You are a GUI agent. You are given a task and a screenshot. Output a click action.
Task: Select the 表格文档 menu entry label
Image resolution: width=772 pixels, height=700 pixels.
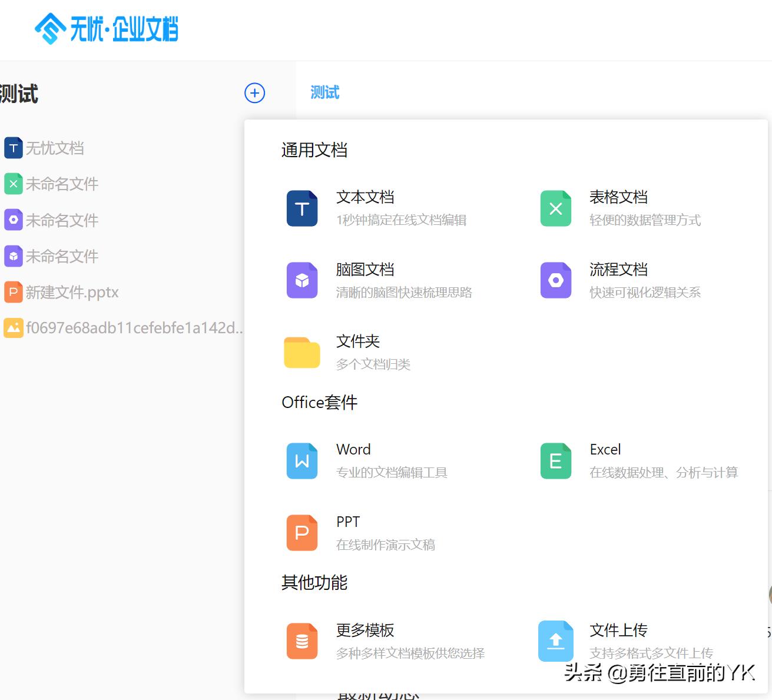(619, 197)
